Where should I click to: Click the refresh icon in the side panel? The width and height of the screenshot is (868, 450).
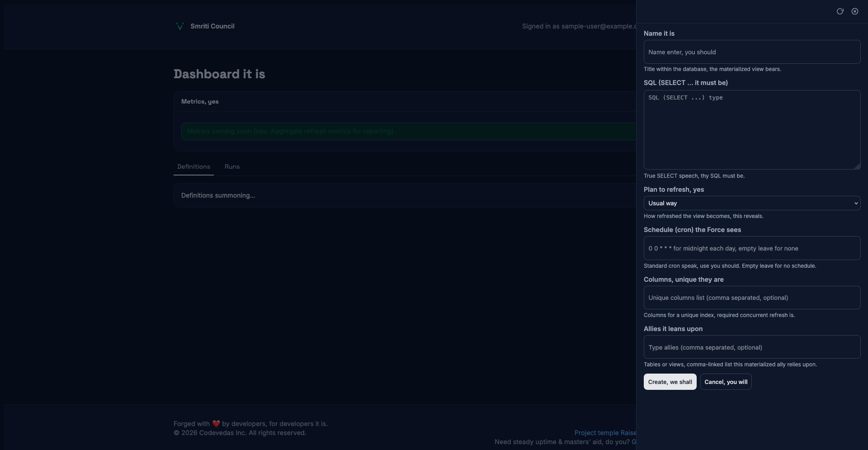[x=840, y=11]
